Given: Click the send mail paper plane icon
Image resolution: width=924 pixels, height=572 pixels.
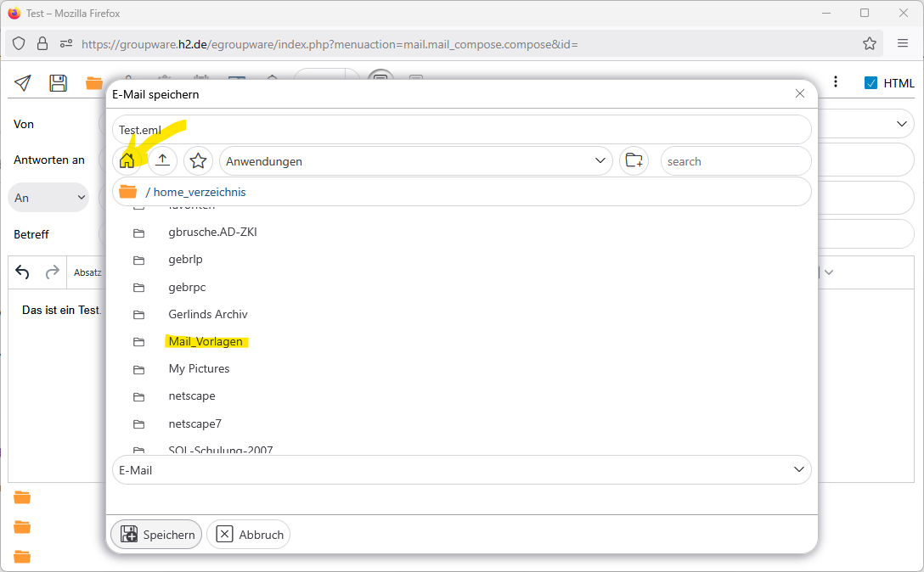Looking at the screenshot, I should tap(23, 82).
